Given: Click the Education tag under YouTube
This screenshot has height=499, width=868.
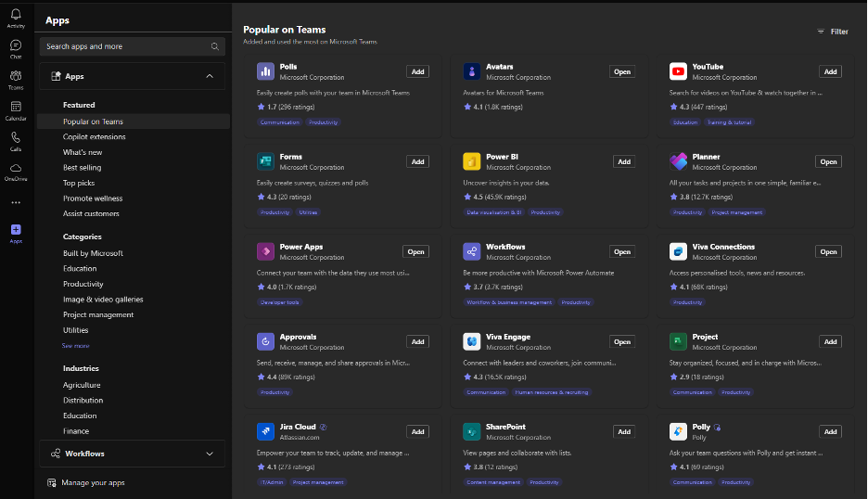Looking at the screenshot, I should 685,122.
